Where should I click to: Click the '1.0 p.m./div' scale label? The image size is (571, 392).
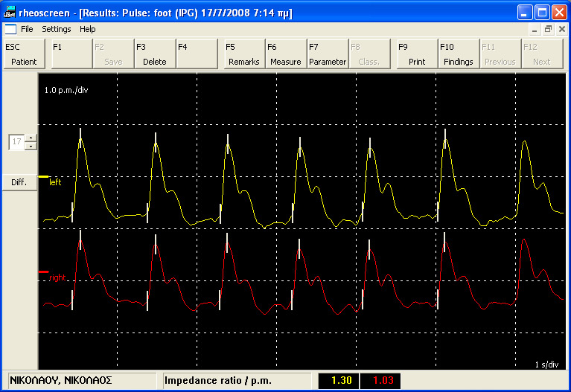[66, 90]
